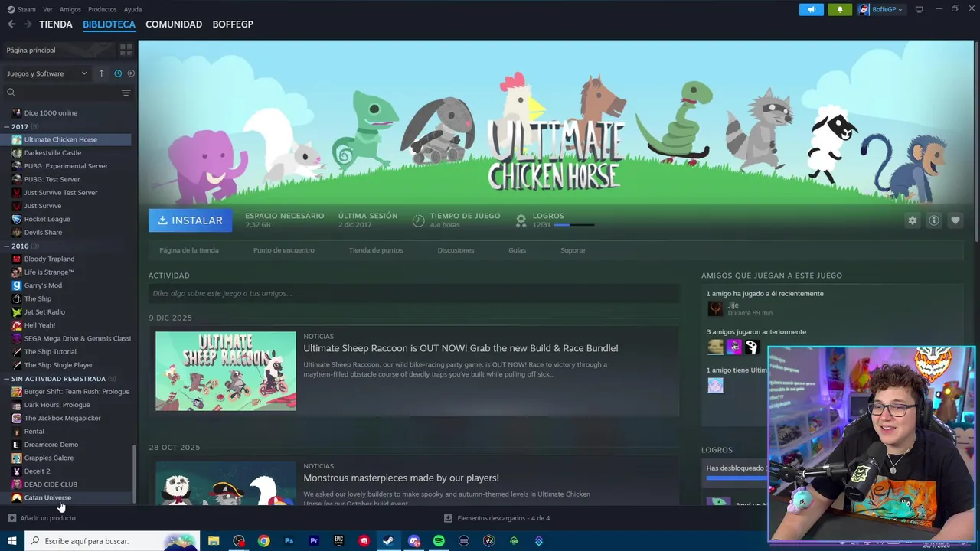Open the BoffeGP account dropdown
The height and width of the screenshot is (551, 980).
click(880, 9)
